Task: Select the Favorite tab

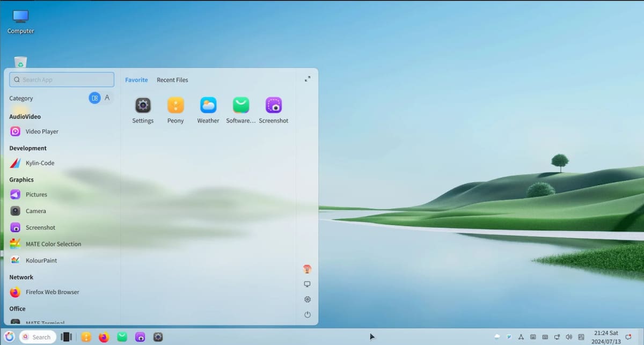Action: click(136, 80)
